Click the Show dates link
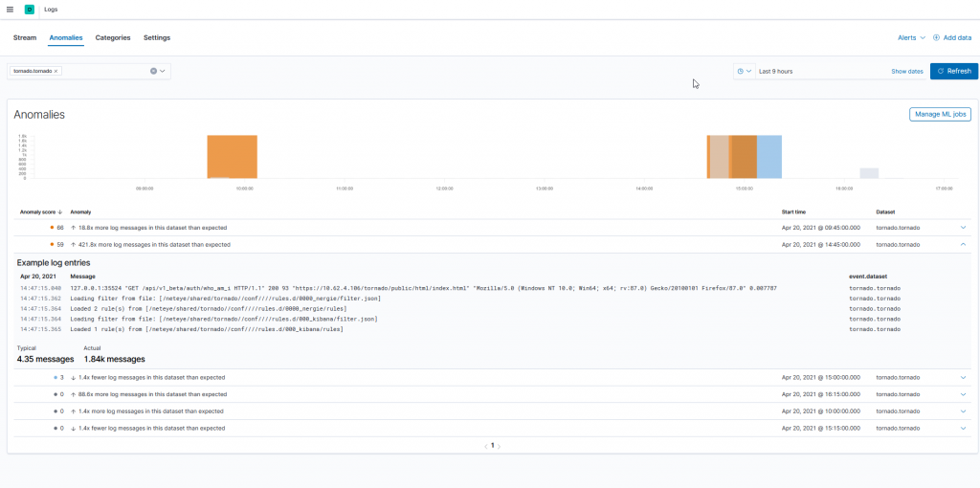Viewport: 980px width, 488px height. coord(906,71)
